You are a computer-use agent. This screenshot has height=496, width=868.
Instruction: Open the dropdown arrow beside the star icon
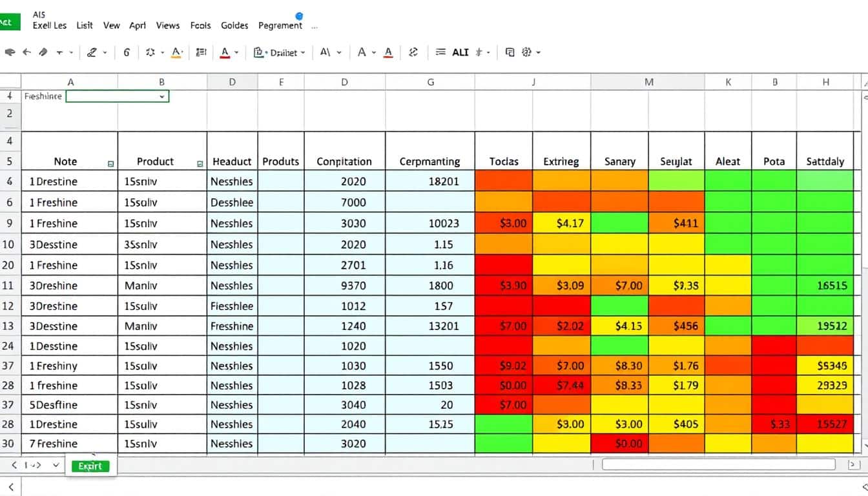(x=488, y=53)
